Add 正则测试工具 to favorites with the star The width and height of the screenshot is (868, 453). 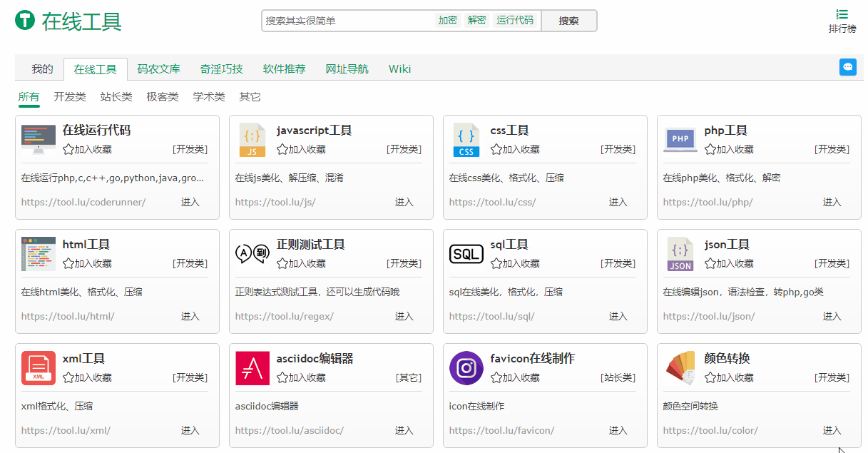[x=282, y=263]
